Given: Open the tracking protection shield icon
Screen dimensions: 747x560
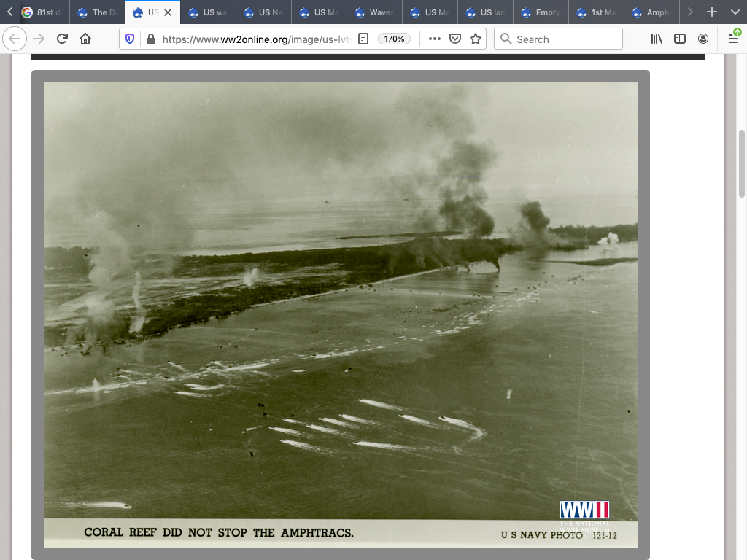Looking at the screenshot, I should point(130,39).
